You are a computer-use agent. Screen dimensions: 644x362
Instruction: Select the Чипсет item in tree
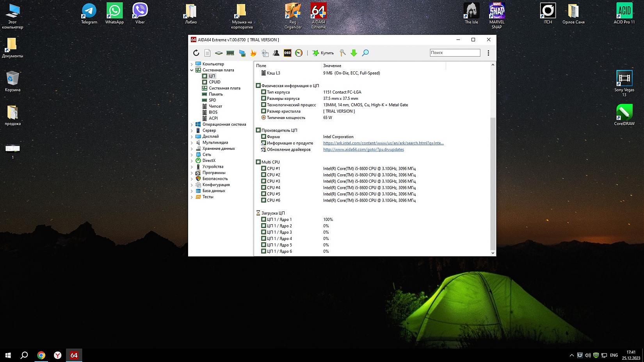click(215, 106)
